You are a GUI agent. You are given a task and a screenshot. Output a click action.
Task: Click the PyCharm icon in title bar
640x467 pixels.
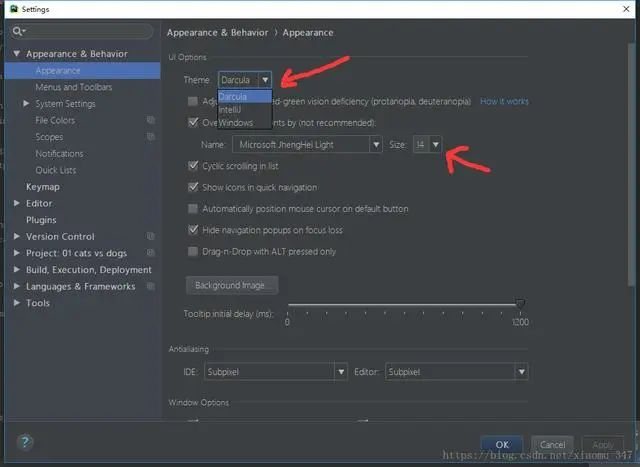pyautogui.click(x=14, y=9)
